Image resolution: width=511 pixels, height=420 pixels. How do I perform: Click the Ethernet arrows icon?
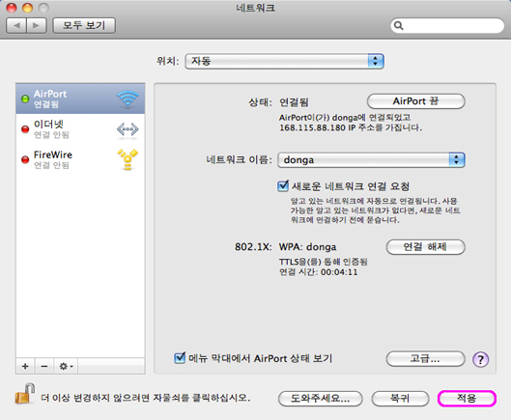(x=128, y=129)
